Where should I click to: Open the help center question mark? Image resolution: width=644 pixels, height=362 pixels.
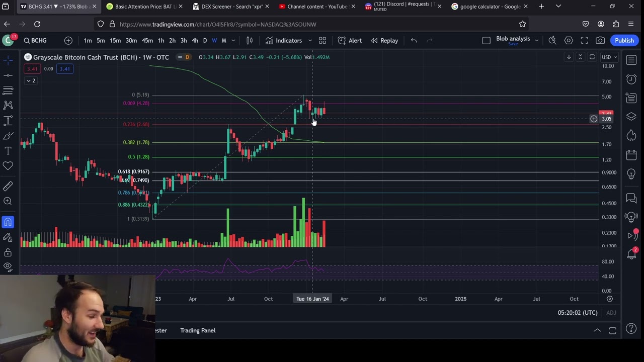tap(631, 329)
